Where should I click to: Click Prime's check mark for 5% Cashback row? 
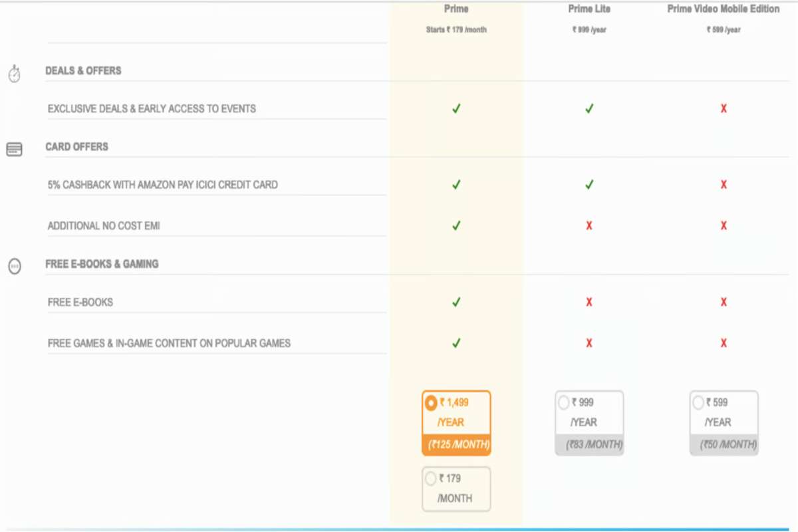[x=456, y=184]
